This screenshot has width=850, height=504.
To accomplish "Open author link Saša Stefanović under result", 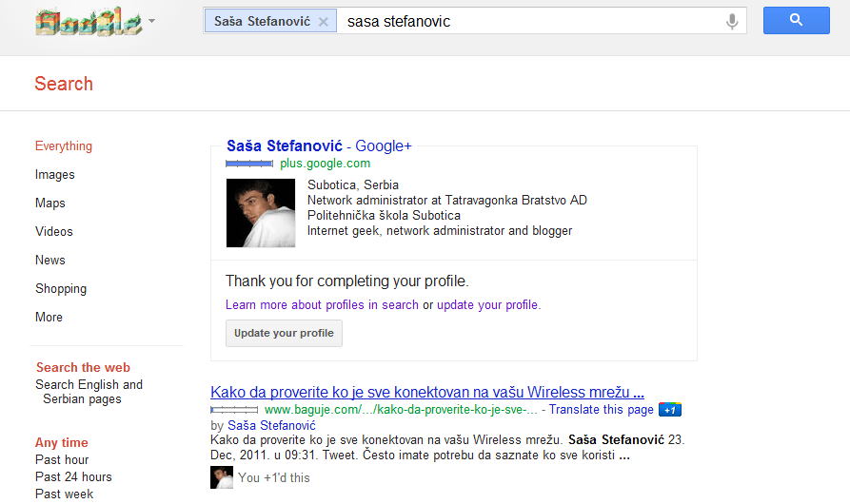I will click(271, 425).
